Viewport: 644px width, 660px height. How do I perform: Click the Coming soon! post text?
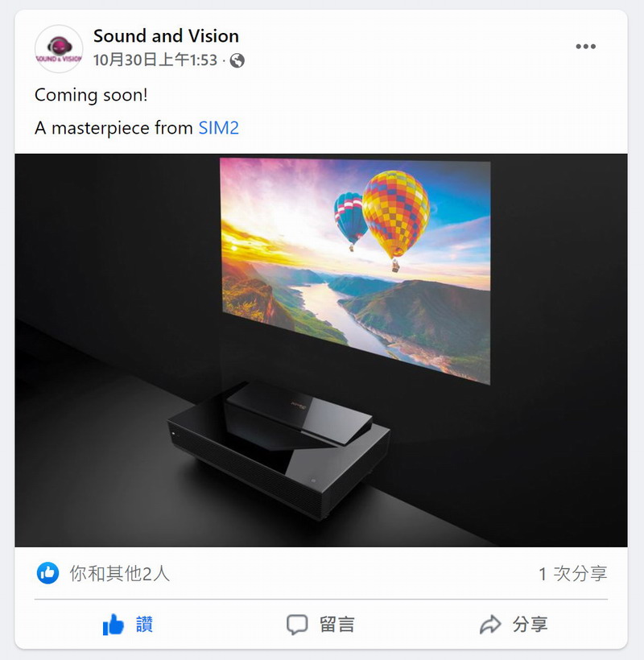(91, 95)
